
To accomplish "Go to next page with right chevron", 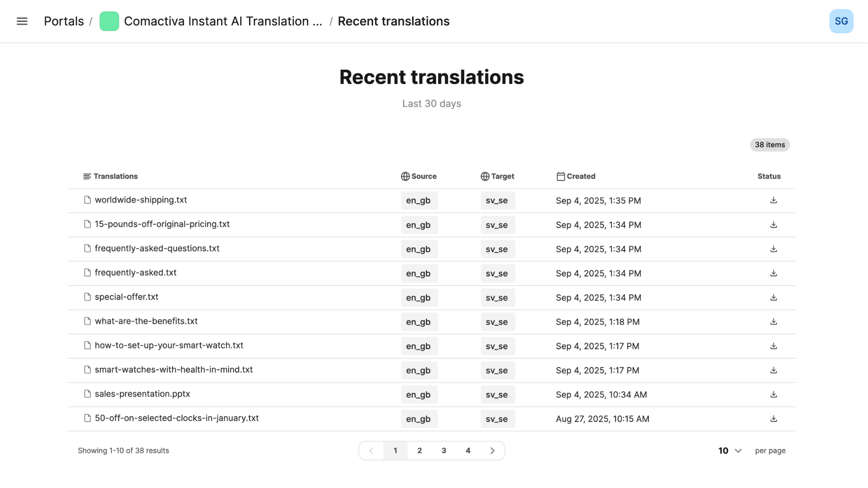I will click(x=492, y=450).
